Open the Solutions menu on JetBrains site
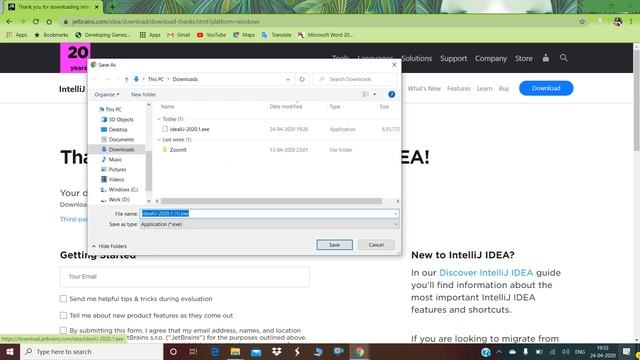The height and width of the screenshot is (360, 640). tap(416, 58)
